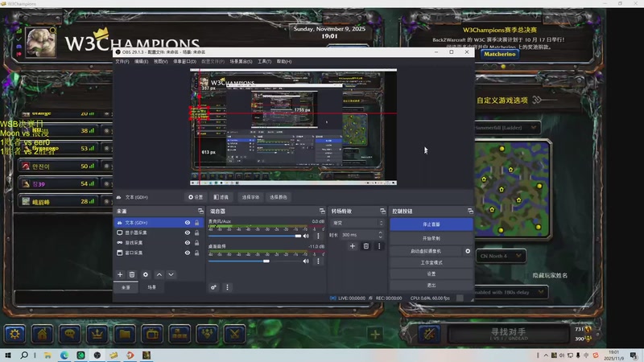Screen dimensions: 644x362
Task: Click 工作室模式 studio mode button
Action: pos(431,263)
